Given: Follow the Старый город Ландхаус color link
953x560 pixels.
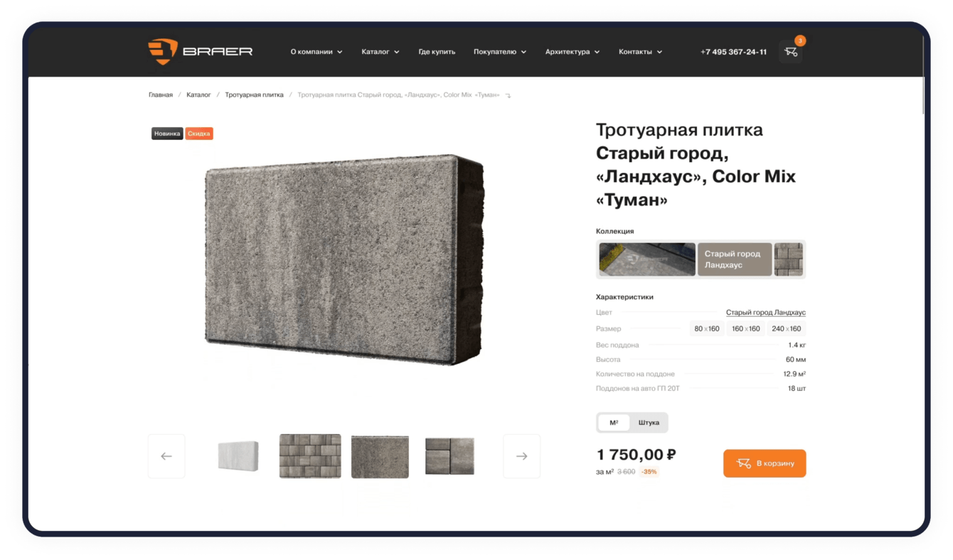Looking at the screenshot, I should click(x=766, y=313).
